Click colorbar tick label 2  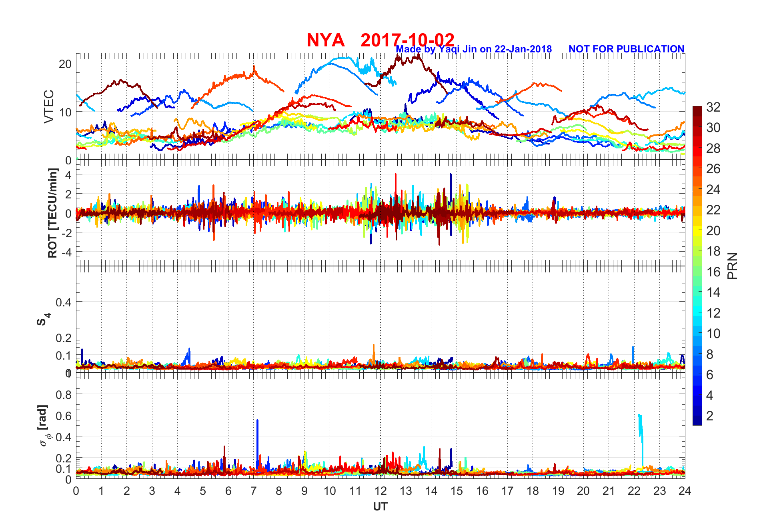click(x=710, y=416)
